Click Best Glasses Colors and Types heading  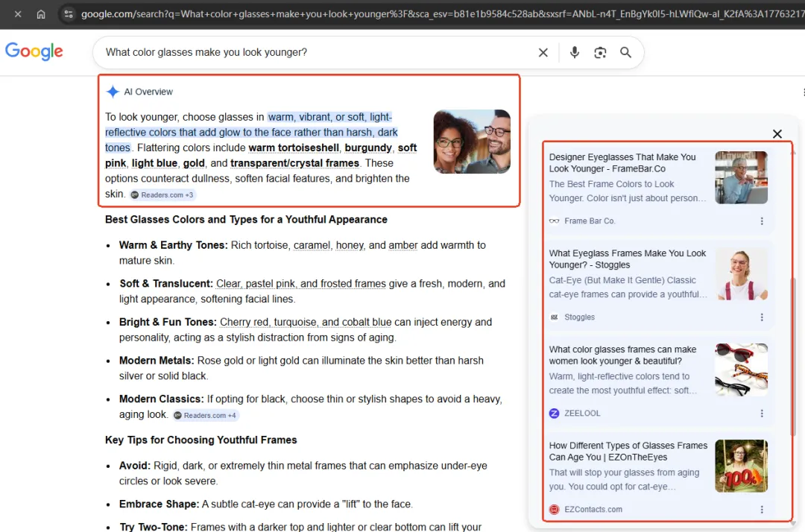[247, 220]
